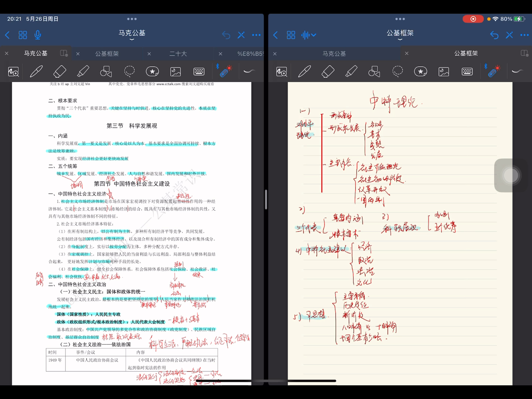The height and width of the screenshot is (399, 532).
Task: Pick the stroke style curve in left toolbar
Action: coord(249,71)
